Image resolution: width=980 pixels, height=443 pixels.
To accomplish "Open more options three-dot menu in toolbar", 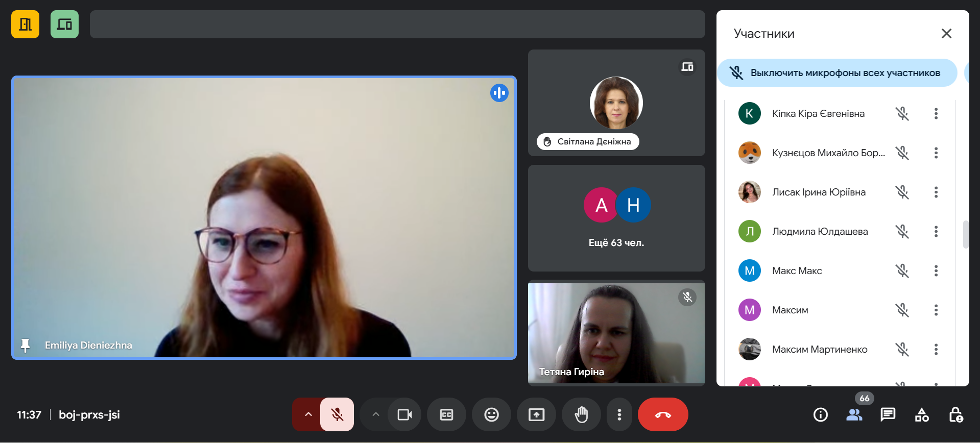I will pos(619,414).
